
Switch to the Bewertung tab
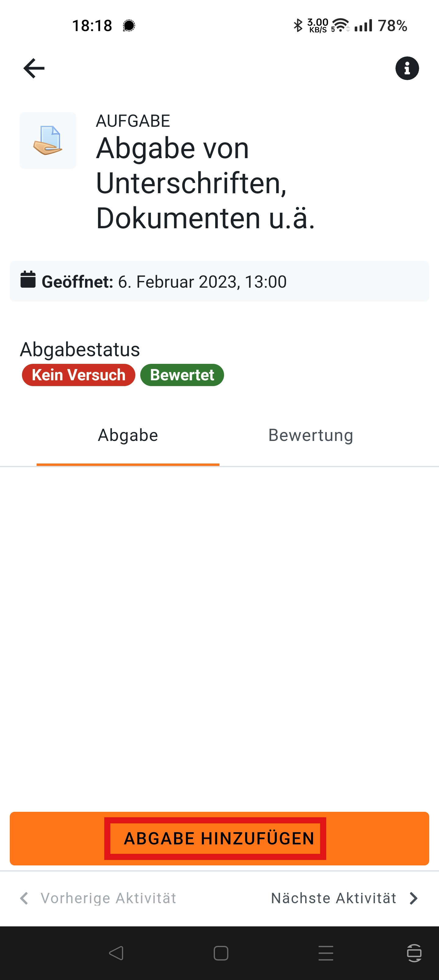(x=311, y=435)
